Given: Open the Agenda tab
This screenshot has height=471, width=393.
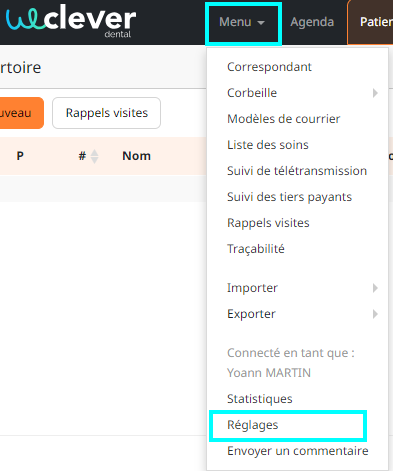Looking at the screenshot, I should click(x=312, y=22).
